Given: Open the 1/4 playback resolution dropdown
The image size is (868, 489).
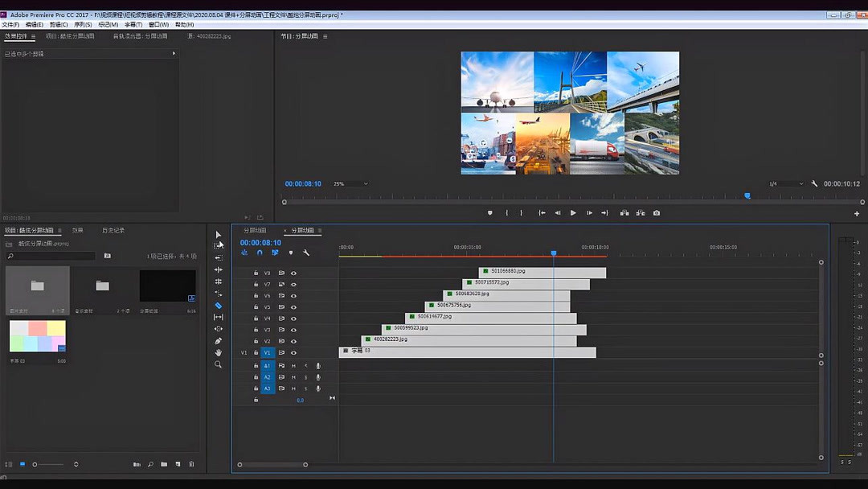Looking at the screenshot, I should (x=785, y=184).
